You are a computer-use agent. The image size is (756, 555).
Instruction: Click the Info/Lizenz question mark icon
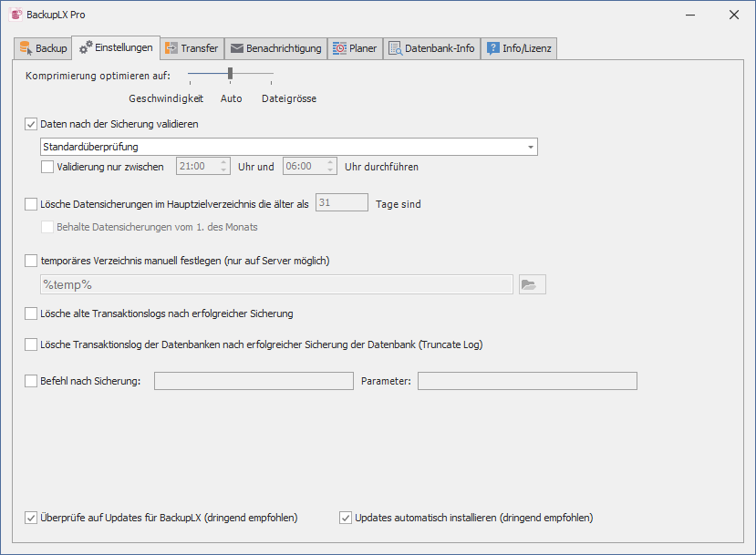point(492,48)
